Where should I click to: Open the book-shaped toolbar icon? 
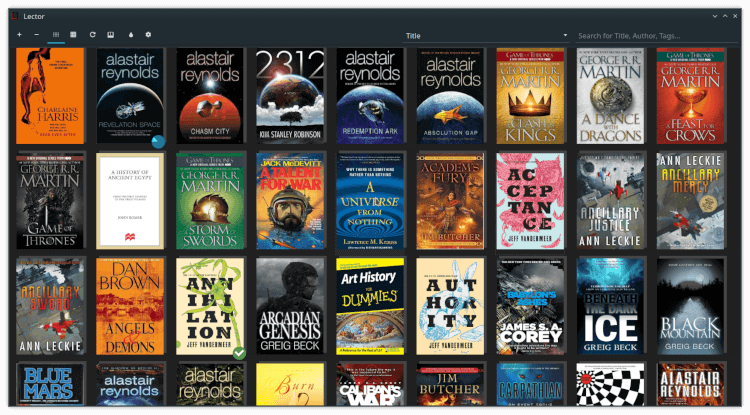(110, 35)
